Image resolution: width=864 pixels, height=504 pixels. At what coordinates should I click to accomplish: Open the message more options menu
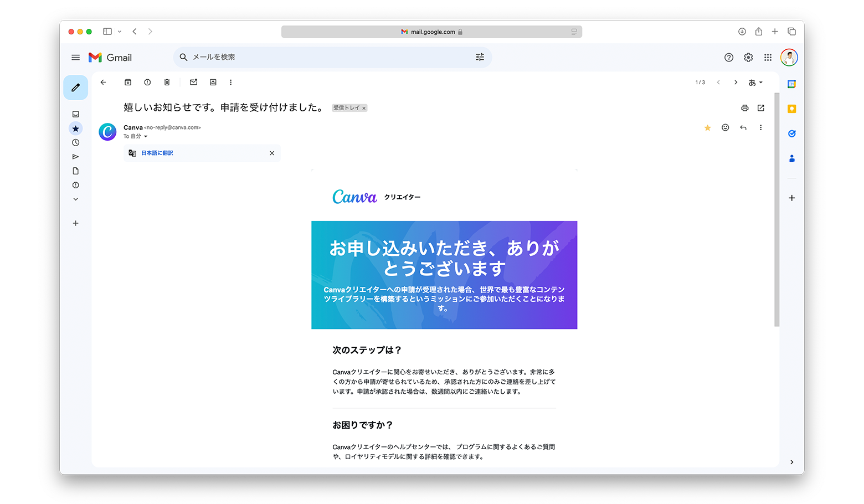[x=761, y=128]
